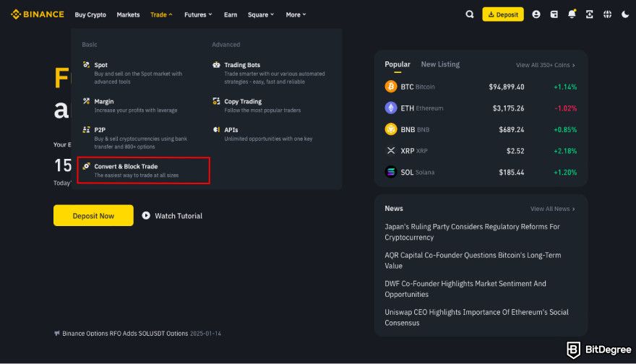Switch to the New Listing tab

coord(440,64)
